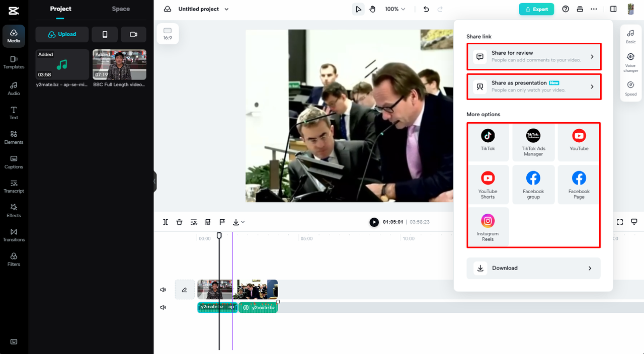Switch to the Space tab

(121, 9)
